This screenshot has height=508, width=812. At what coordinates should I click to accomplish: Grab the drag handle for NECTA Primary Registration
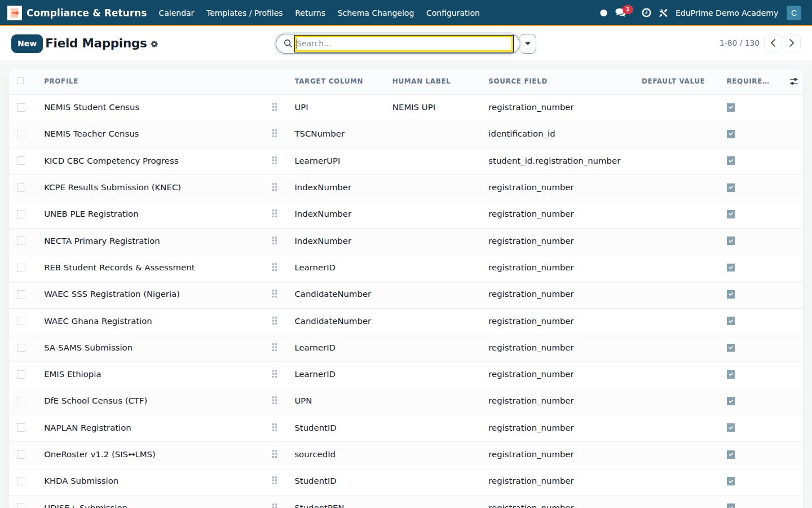tap(275, 240)
